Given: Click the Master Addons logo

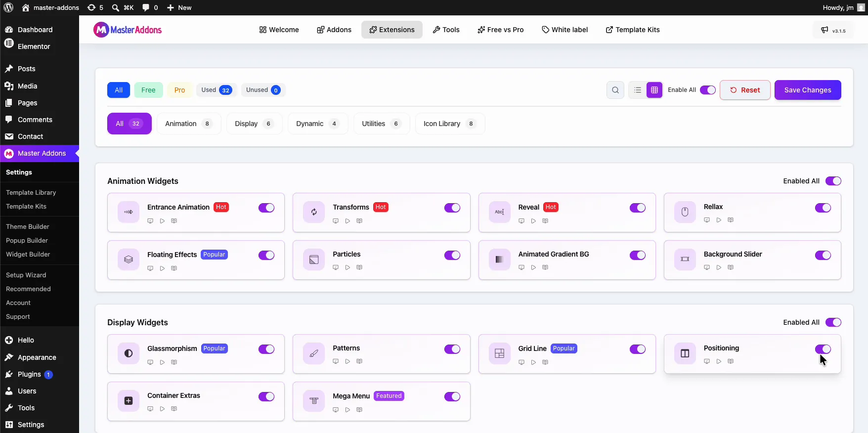Looking at the screenshot, I should (128, 30).
